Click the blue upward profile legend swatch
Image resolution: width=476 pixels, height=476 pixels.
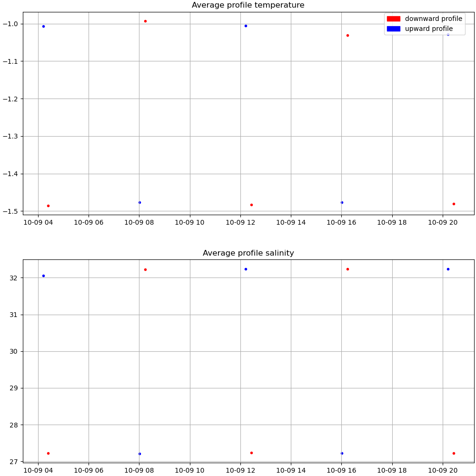pos(393,29)
